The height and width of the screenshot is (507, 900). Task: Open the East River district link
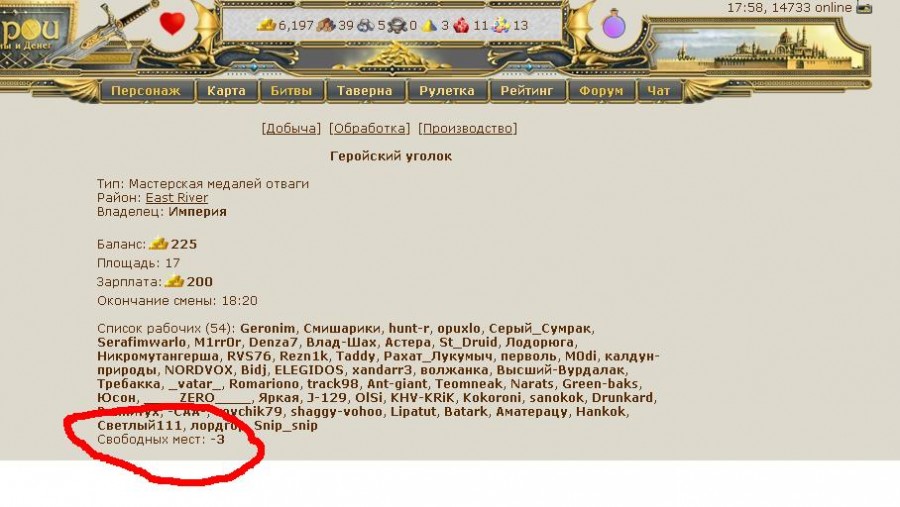click(177, 198)
